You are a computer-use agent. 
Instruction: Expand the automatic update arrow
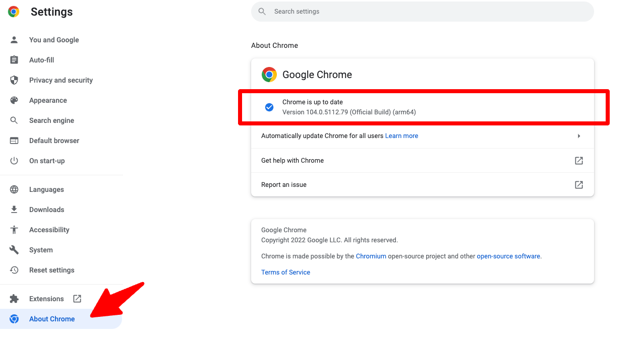tap(579, 136)
